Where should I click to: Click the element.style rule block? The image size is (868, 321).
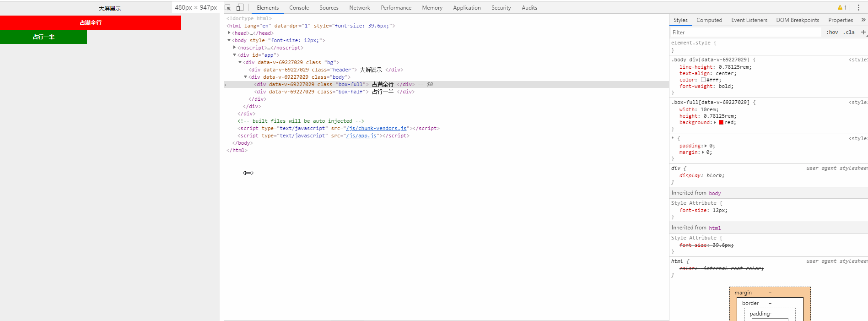coord(769,46)
